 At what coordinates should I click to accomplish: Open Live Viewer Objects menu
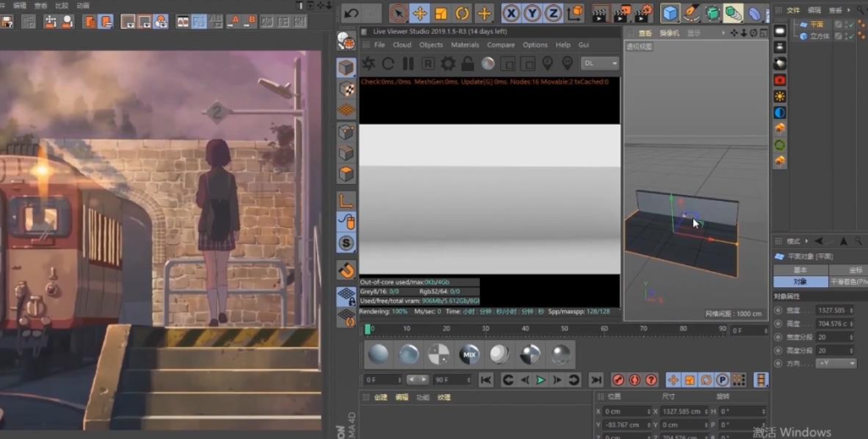[x=431, y=45]
